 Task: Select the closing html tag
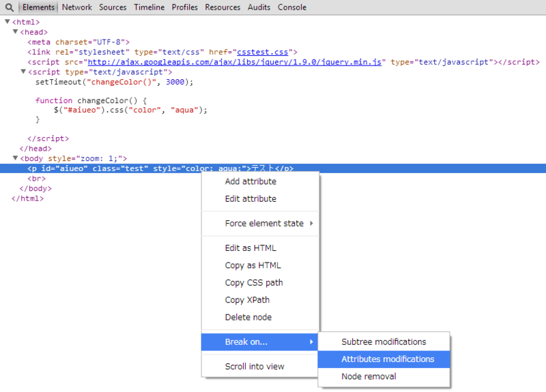(27, 198)
